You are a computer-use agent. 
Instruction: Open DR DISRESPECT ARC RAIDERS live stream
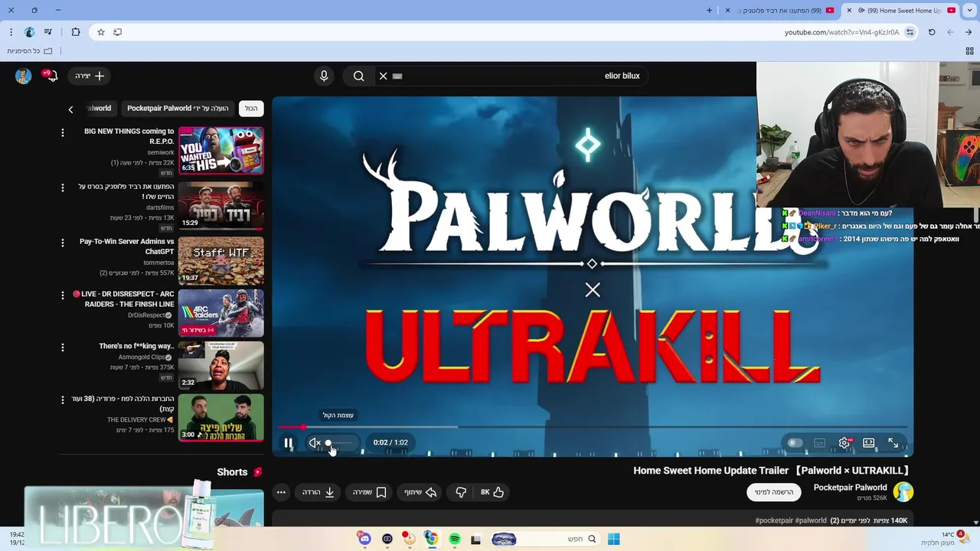(x=221, y=313)
